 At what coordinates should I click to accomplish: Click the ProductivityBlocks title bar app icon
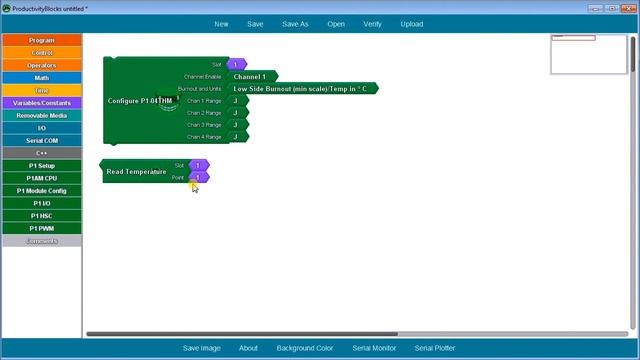6,8
